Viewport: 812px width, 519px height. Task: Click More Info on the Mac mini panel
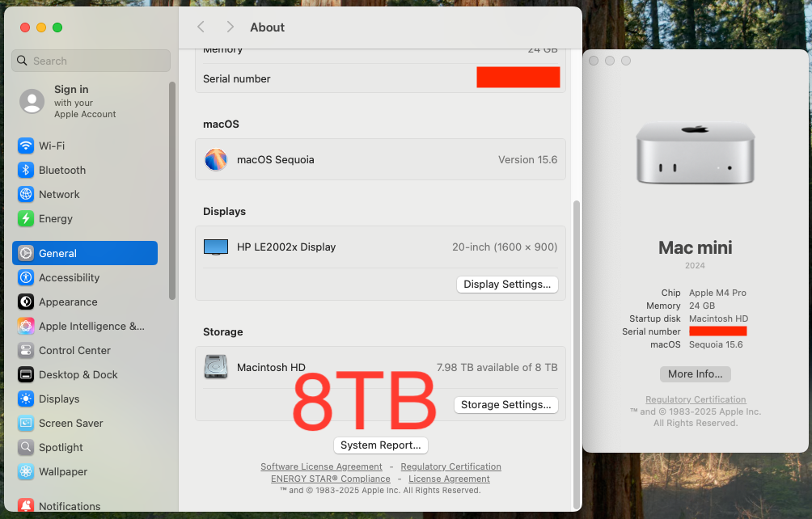(x=695, y=373)
